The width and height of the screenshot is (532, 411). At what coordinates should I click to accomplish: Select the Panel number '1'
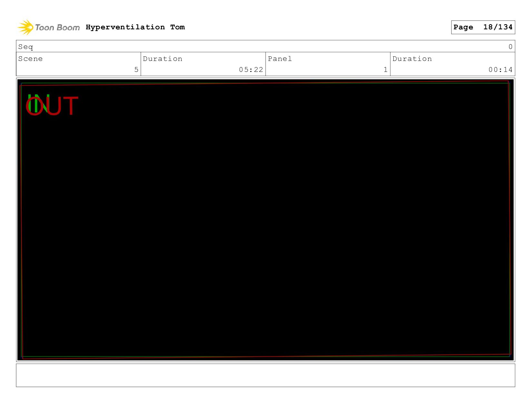point(386,70)
